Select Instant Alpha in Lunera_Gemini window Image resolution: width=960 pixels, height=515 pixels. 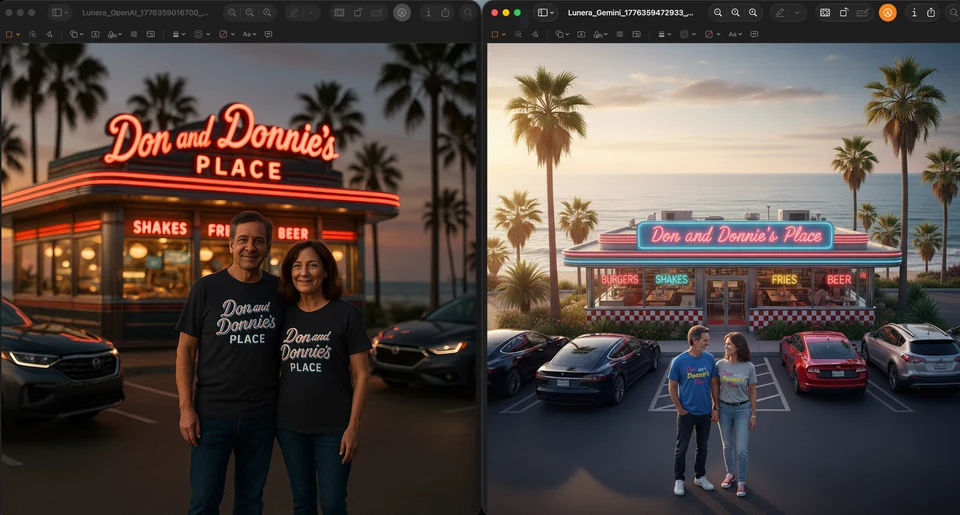pos(518,34)
